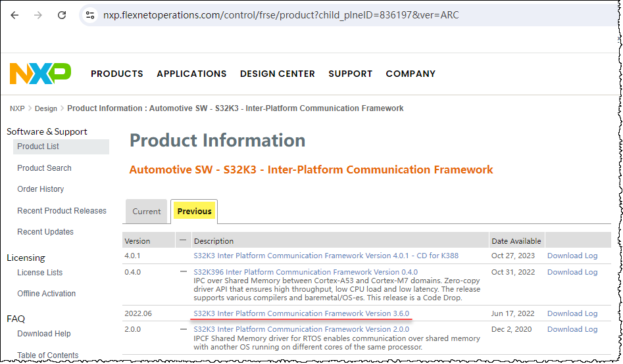The image size is (623, 364).
Task: Open the APPLICATIONS menu
Action: tap(191, 74)
